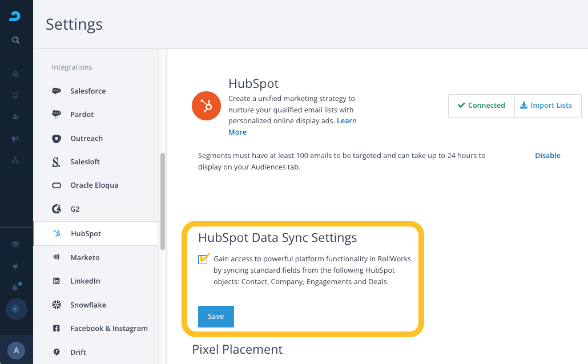Viewport: 588px width, 364px height.
Task: Select Oracle Eloqua integration
Action: click(x=94, y=185)
